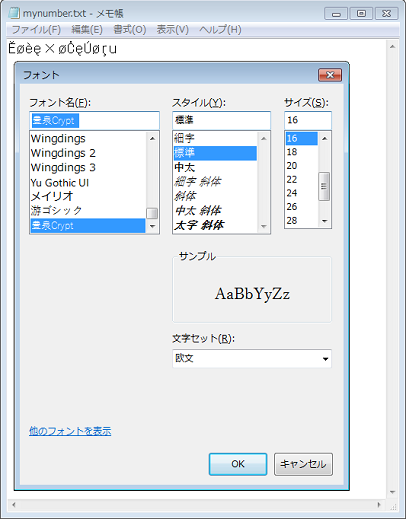
Task: Maximize the Notepad window
Action: pyautogui.click(x=361, y=14)
